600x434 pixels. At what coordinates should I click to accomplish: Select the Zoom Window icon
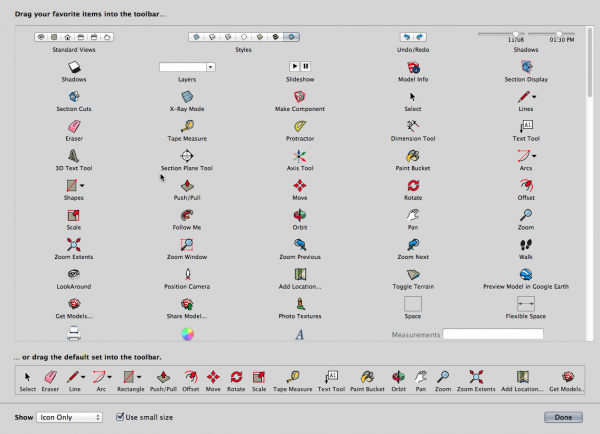[187, 245]
